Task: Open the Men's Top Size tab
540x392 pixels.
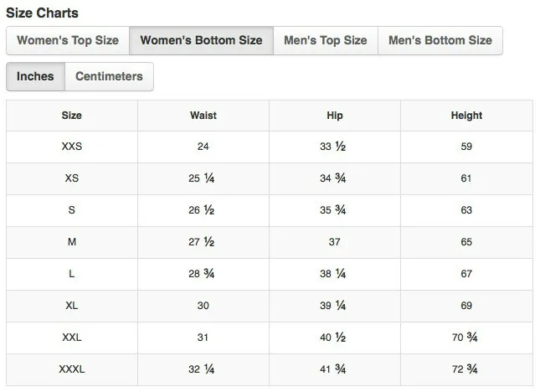Action: click(326, 40)
